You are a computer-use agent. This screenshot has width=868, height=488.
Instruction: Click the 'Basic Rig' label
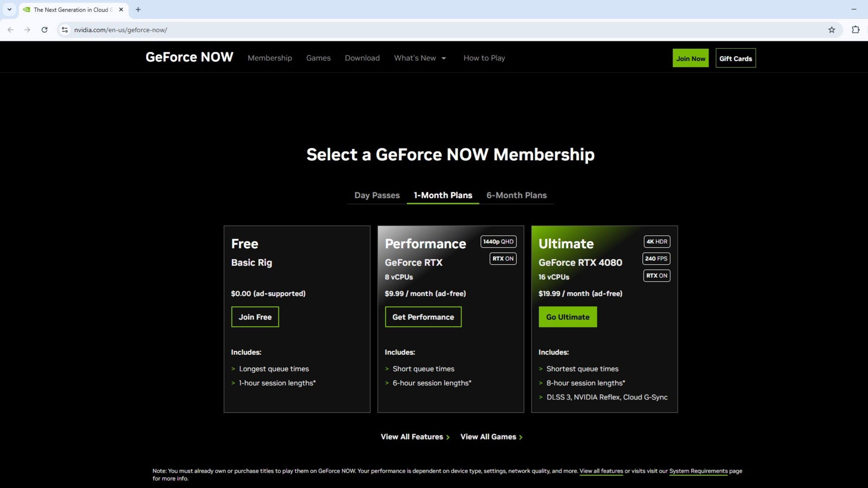(252, 263)
